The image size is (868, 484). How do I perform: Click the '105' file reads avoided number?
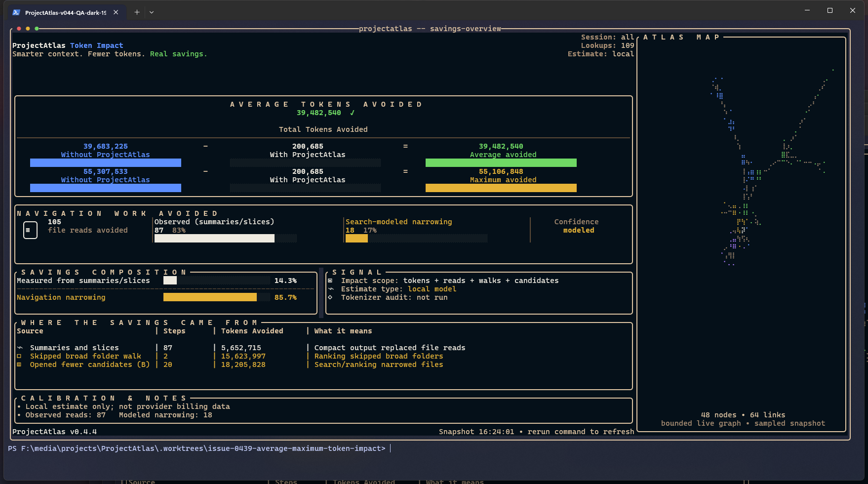[54, 222]
